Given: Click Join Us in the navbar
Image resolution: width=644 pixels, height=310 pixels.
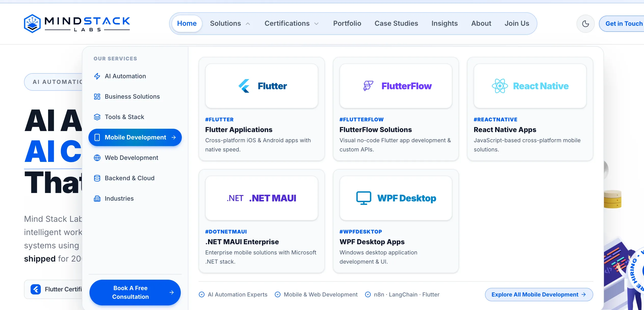Looking at the screenshot, I should [x=517, y=23].
